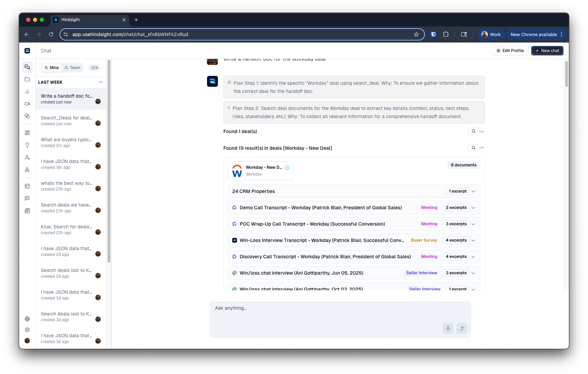Open the Folders section in the sidebar

27,79
